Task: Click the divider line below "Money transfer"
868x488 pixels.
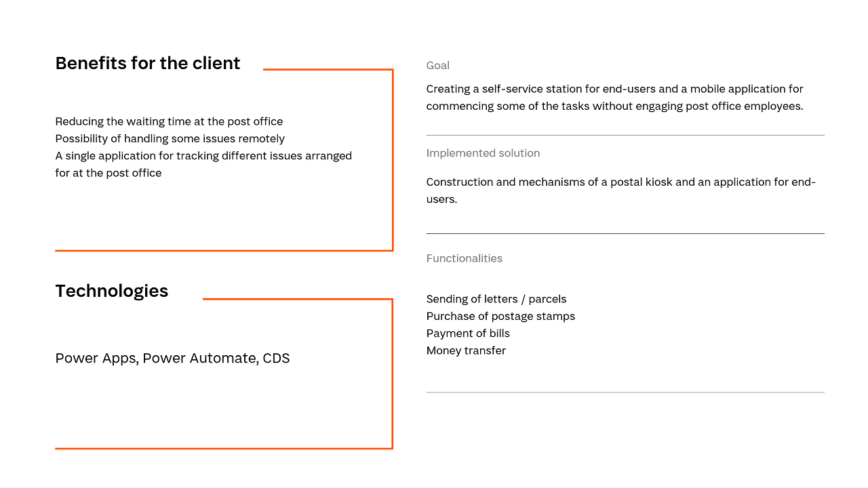Action: tap(625, 392)
